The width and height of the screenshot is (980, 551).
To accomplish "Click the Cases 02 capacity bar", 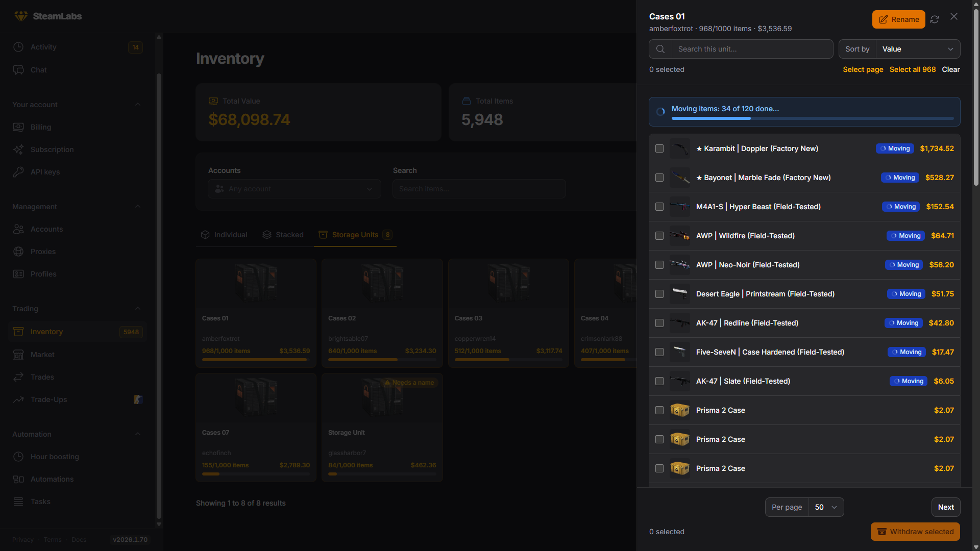I will pyautogui.click(x=382, y=360).
